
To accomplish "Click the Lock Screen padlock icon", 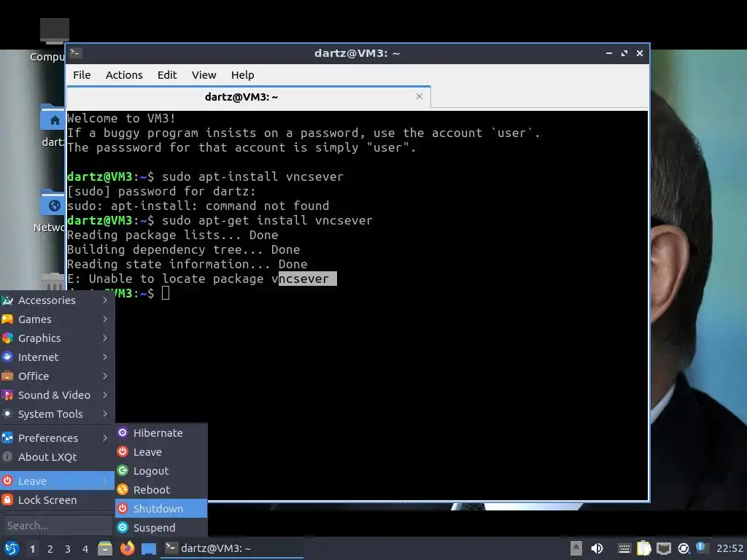I will 7,500.
